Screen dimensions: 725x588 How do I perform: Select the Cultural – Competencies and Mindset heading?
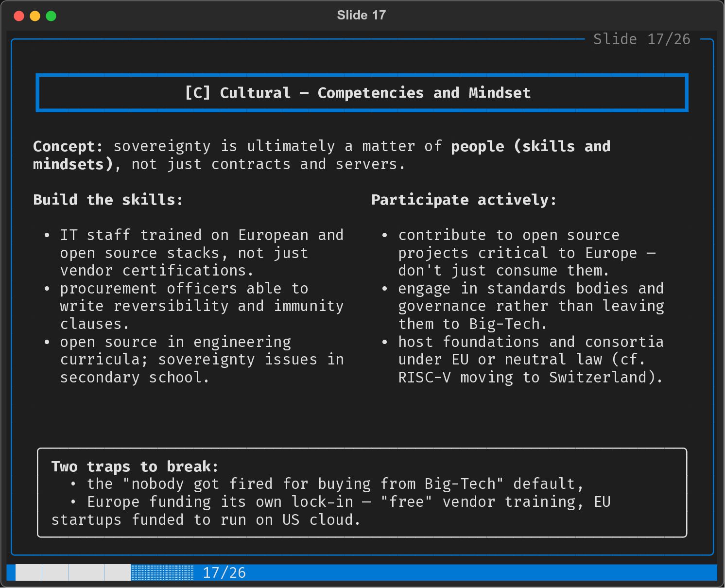pos(358,93)
